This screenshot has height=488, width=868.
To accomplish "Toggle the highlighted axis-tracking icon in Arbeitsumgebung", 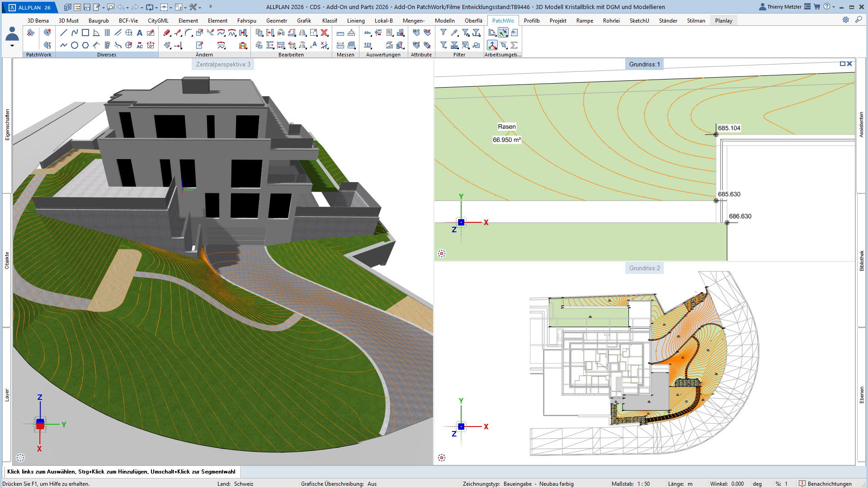I will (x=492, y=45).
